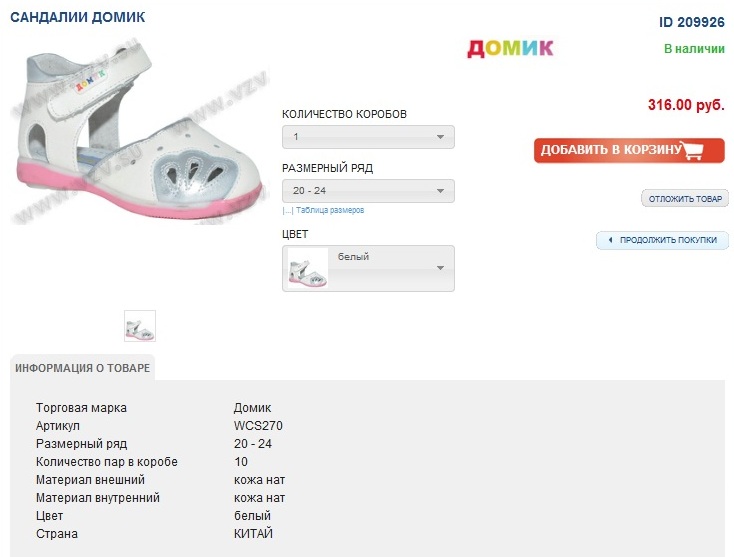Click the ОТЛОЖИТЬ ТОВАР button
Viewport: 734px width, 557px height.
[x=685, y=199]
